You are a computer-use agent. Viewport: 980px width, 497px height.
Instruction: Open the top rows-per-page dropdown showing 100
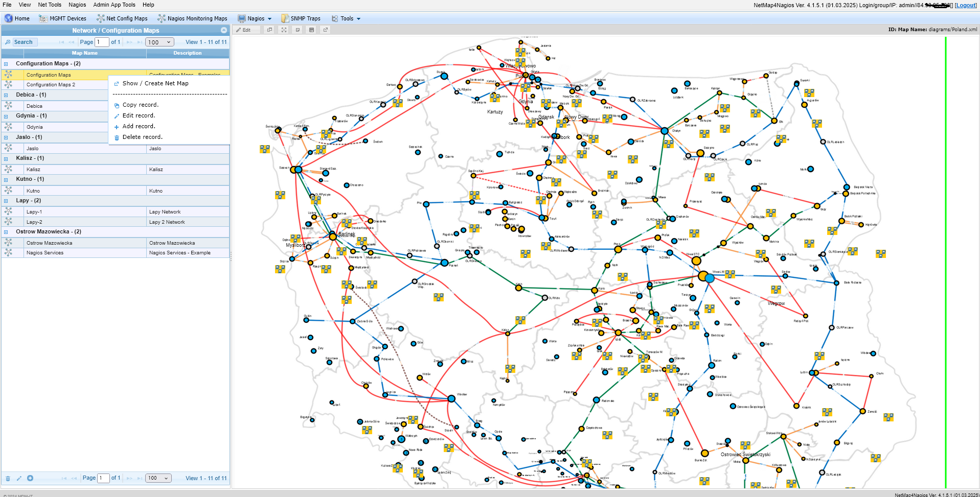pyautogui.click(x=159, y=42)
